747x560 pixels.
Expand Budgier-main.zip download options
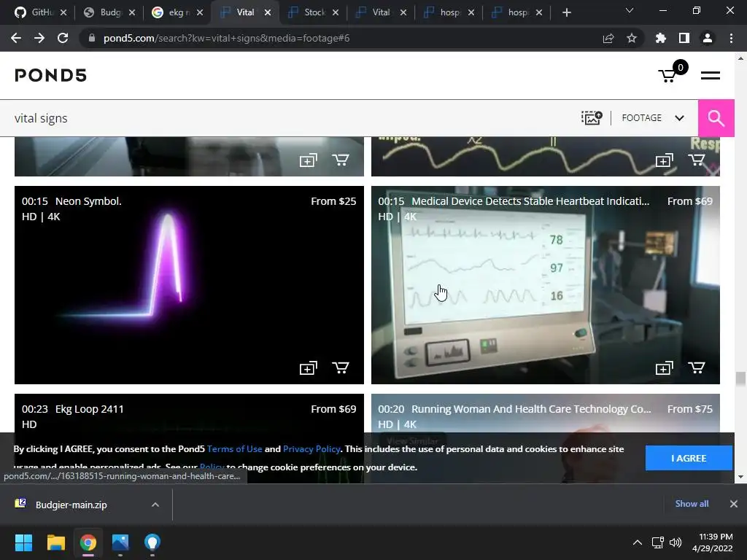155,505
